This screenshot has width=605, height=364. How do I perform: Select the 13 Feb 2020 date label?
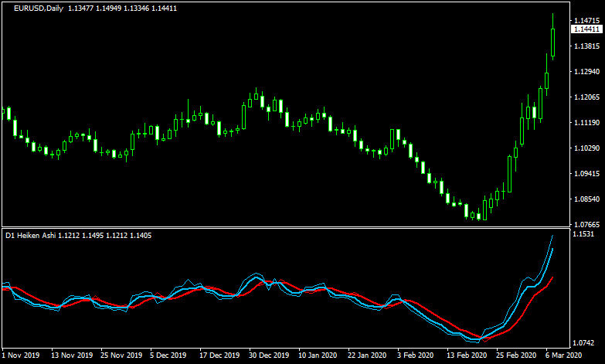466,355
